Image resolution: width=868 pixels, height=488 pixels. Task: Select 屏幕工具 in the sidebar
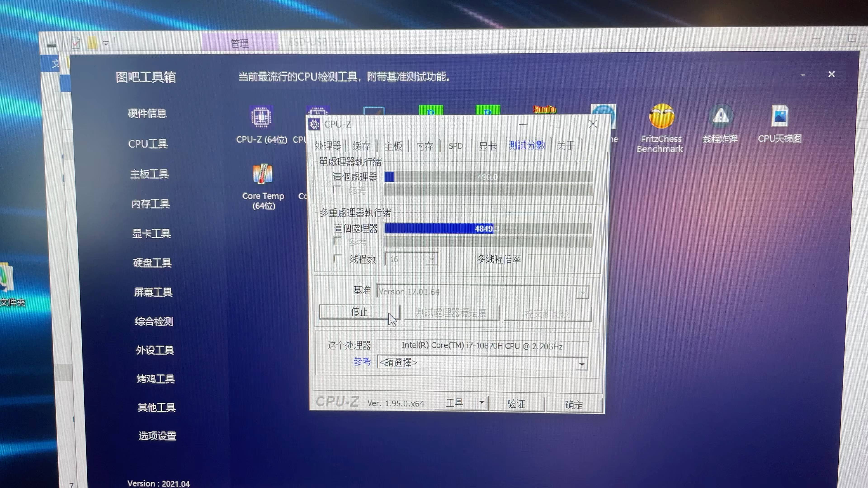coord(153,292)
